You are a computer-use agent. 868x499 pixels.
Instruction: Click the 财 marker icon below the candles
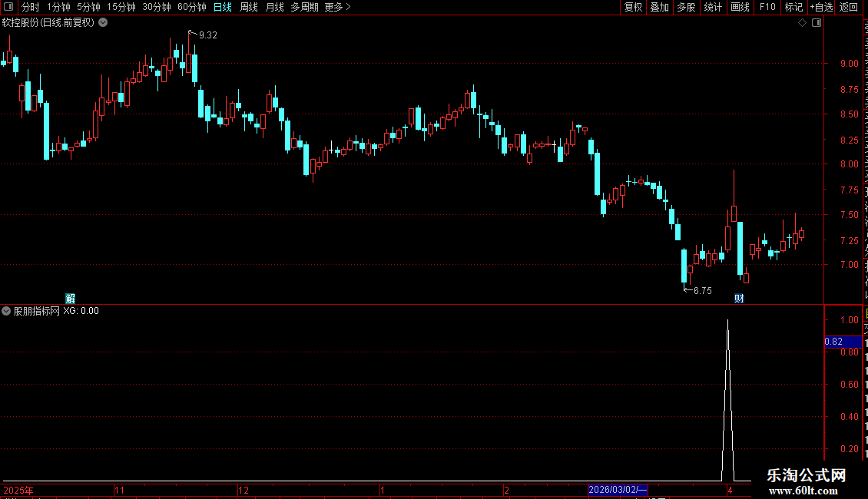[x=739, y=299]
